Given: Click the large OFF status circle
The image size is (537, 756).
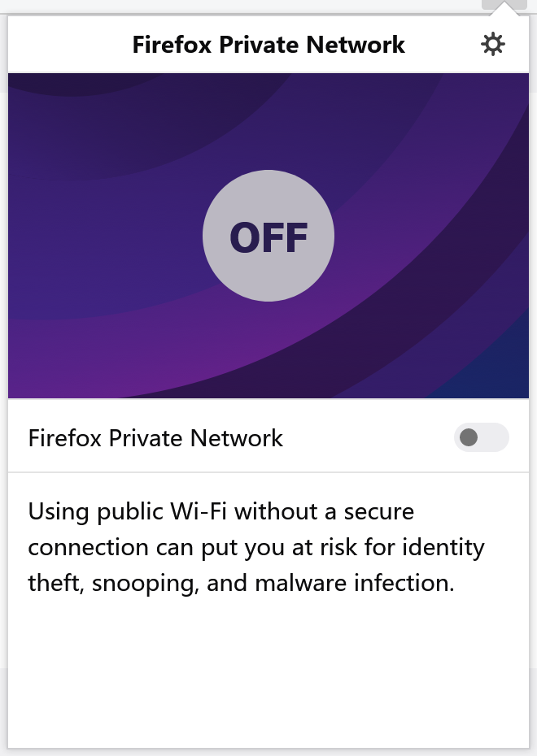Looking at the screenshot, I should 268,237.
